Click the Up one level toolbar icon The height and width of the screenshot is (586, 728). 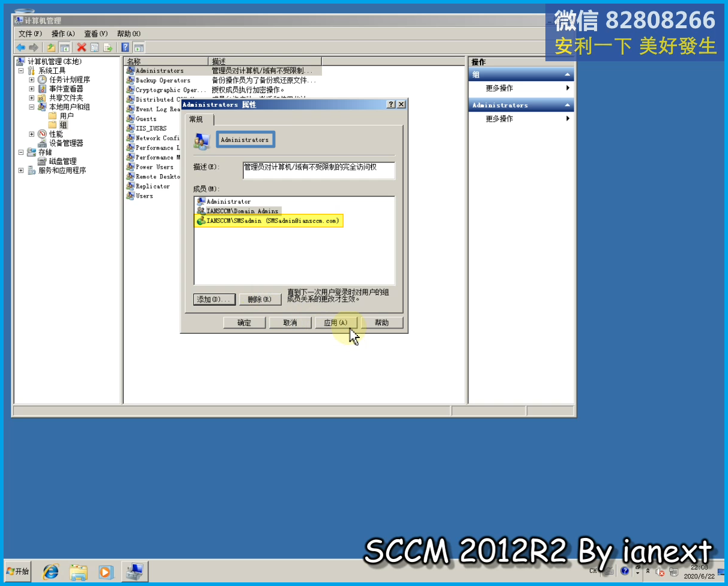(x=52, y=47)
